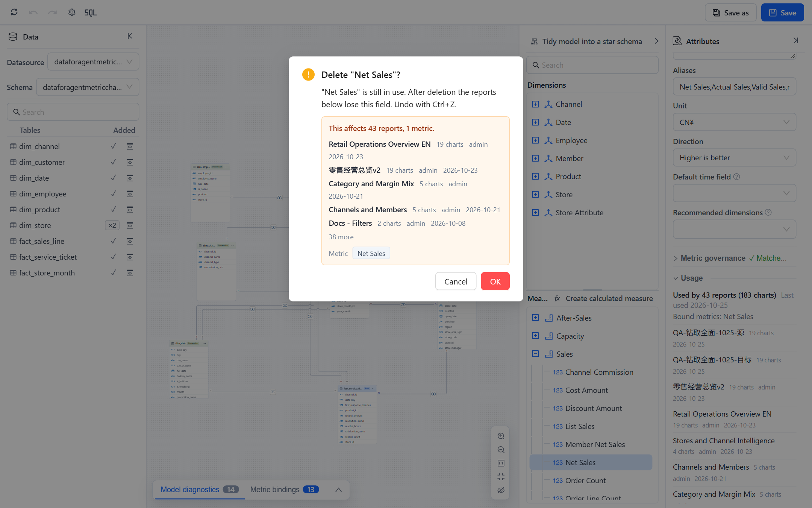Viewport: 812px width, 508px height.
Task: Switch to Metric bindings tab
Action: coord(285,490)
